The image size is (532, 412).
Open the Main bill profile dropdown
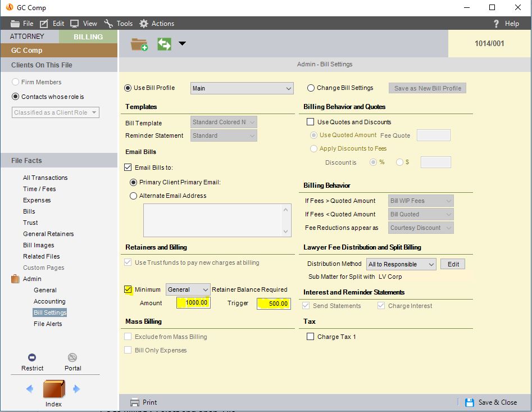242,88
